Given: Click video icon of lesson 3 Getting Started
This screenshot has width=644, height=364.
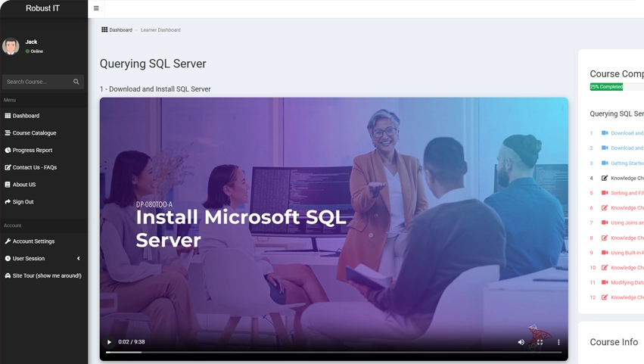Looking at the screenshot, I should pyautogui.click(x=605, y=163).
